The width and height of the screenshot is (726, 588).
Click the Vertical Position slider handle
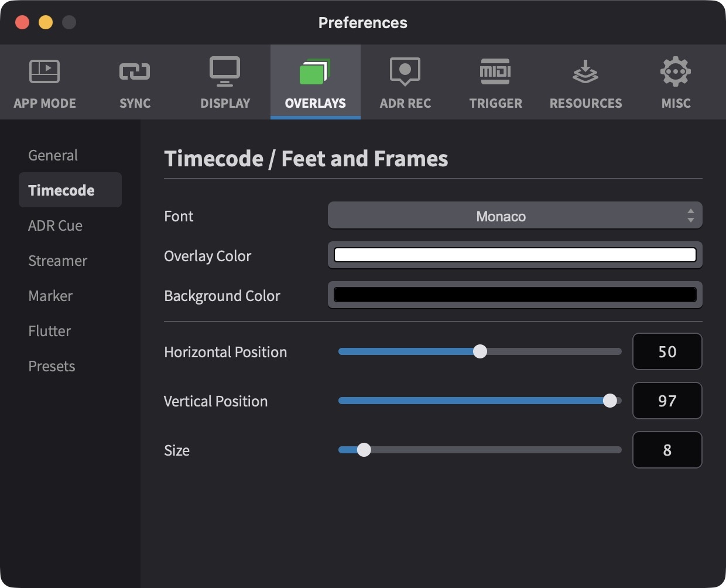coord(610,401)
